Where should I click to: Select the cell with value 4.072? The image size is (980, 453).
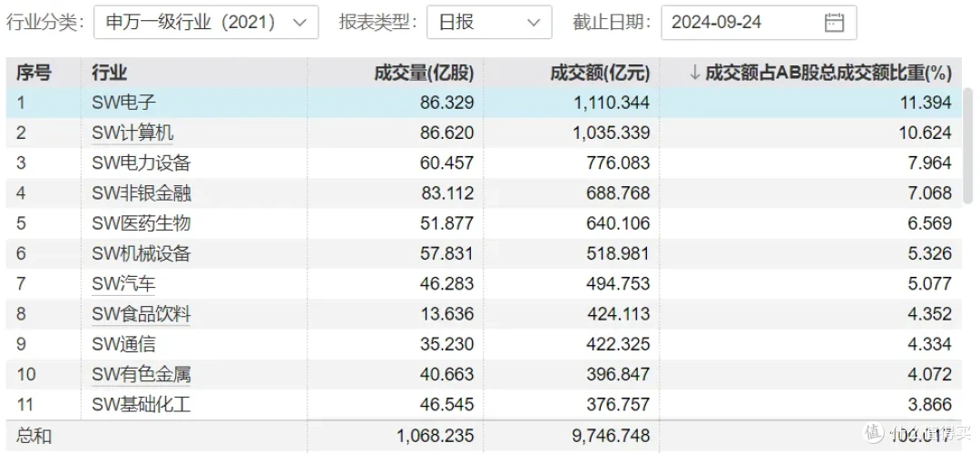930,374
